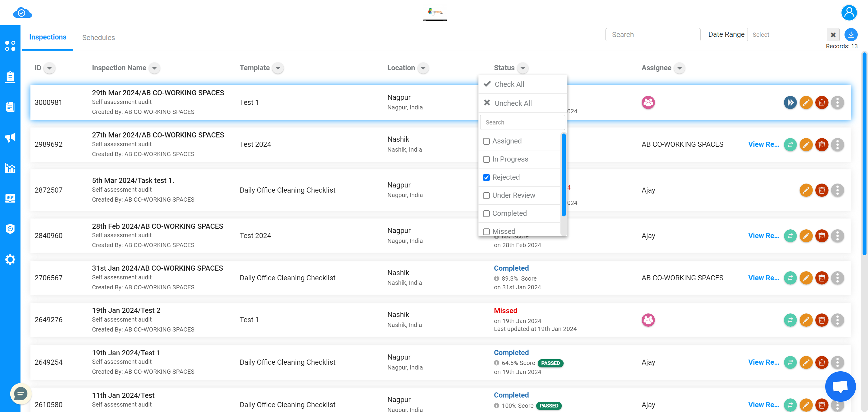The height and width of the screenshot is (412, 868).
Task: Expand the ID column filter dropdown
Action: [49, 68]
